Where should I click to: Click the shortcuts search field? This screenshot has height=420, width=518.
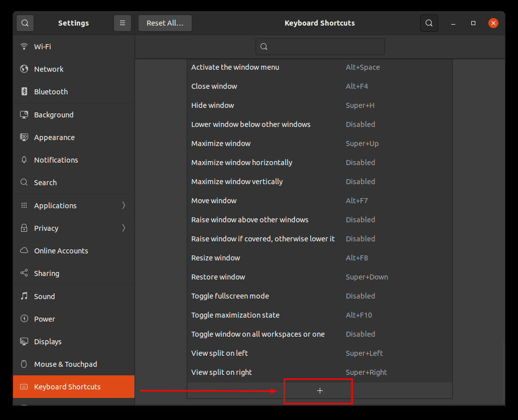tap(320, 46)
